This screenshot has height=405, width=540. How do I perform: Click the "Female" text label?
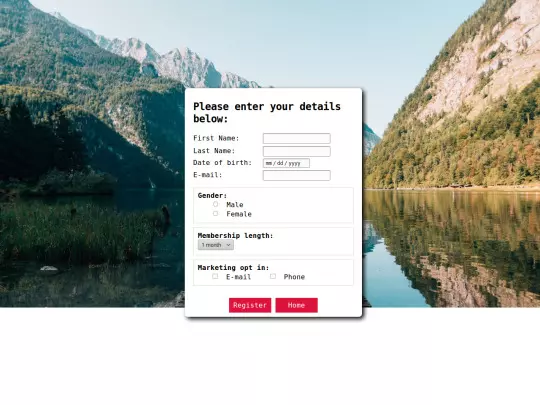point(239,214)
